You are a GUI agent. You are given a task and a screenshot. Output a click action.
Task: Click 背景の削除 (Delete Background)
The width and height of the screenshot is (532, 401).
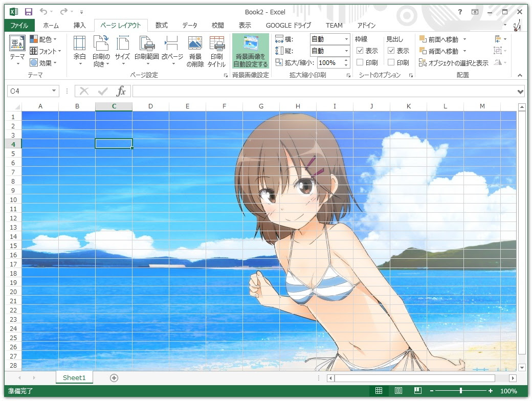pos(195,51)
